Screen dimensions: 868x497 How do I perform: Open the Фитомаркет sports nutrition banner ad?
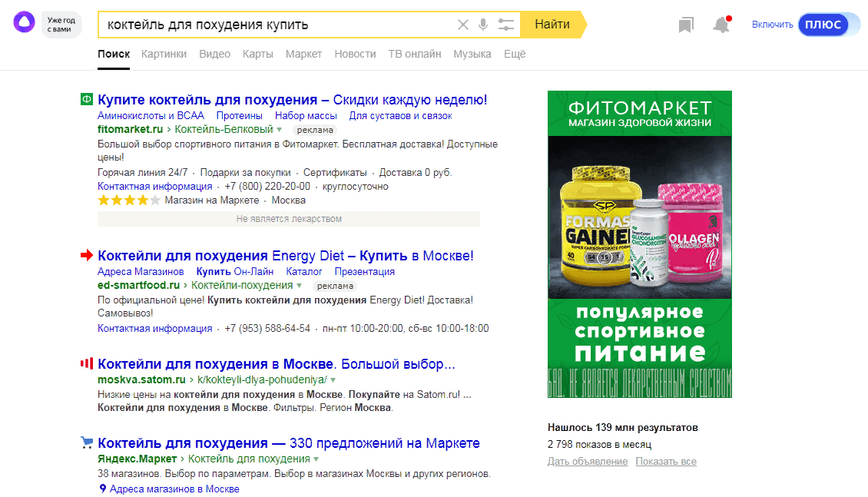639,244
